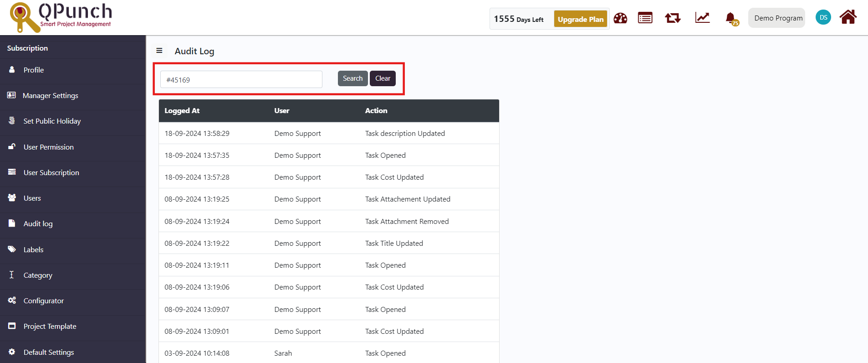Go to the home house icon
This screenshot has height=363, width=868.
coord(848,17)
